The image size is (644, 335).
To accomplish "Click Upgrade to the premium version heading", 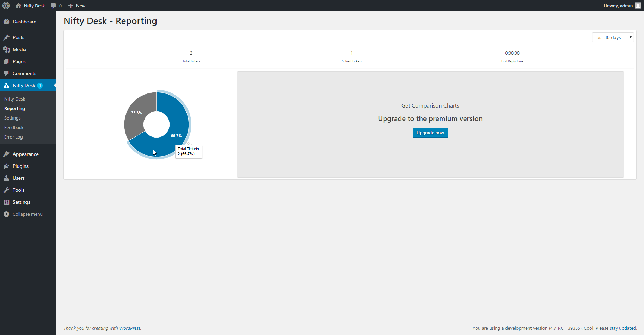I will click(430, 118).
